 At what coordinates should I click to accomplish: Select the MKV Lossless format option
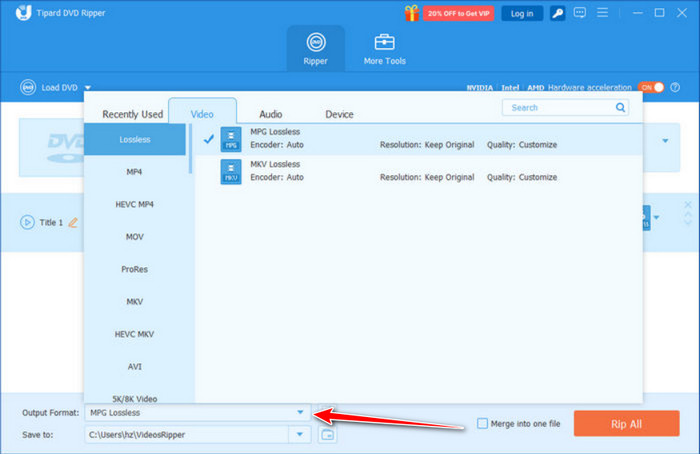(x=275, y=171)
